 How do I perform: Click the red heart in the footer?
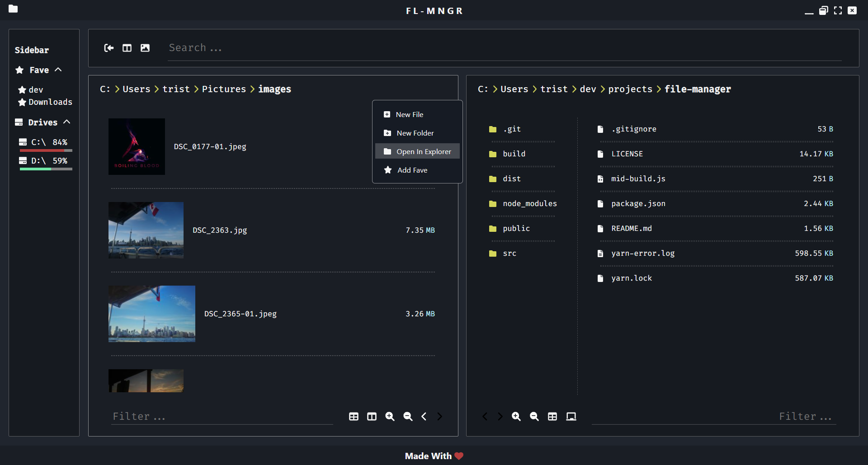pos(459,456)
